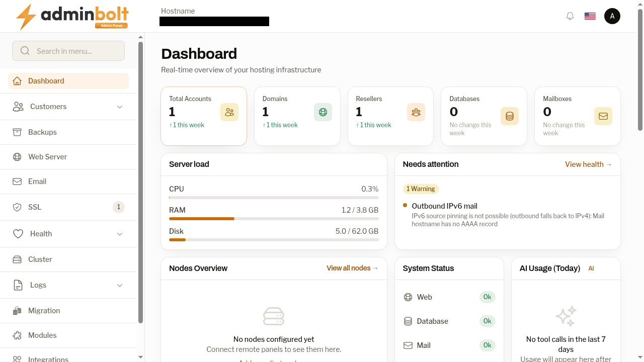This screenshot has height=362, width=644.
Task: Click the Cluster server icon in sidebar
Action: click(x=17, y=259)
